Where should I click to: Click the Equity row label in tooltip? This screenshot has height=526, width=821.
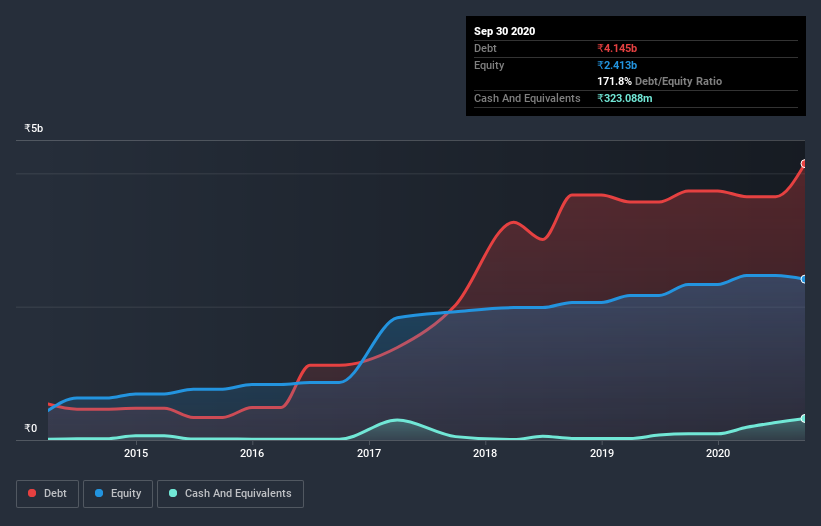(489, 65)
